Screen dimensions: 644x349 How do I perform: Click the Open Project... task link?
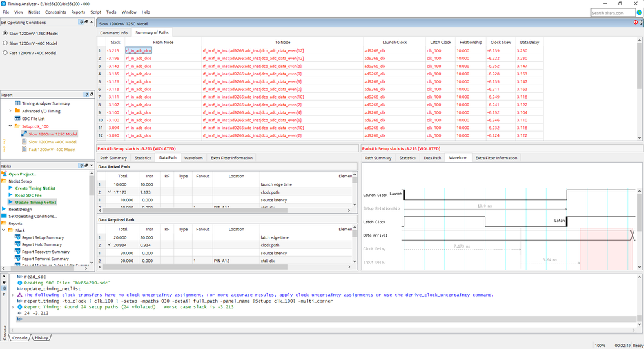(23, 174)
